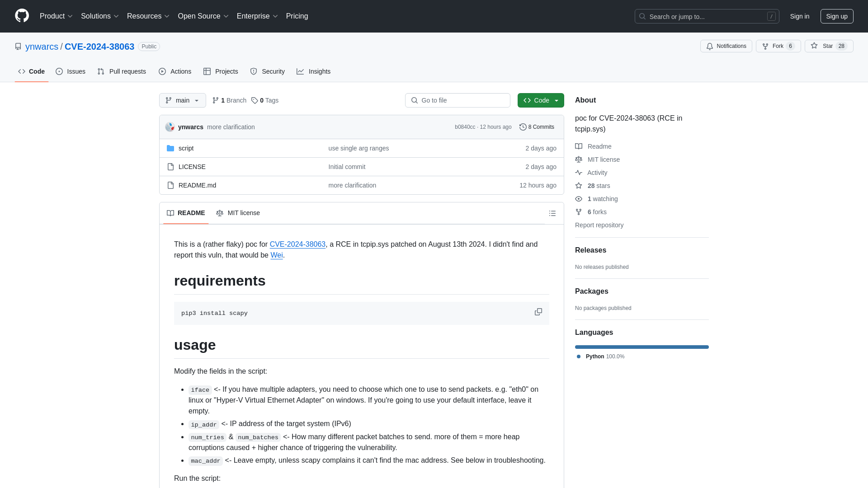The height and width of the screenshot is (488, 868).
Task: Open the main branch selector dropdown
Action: pos(183,100)
